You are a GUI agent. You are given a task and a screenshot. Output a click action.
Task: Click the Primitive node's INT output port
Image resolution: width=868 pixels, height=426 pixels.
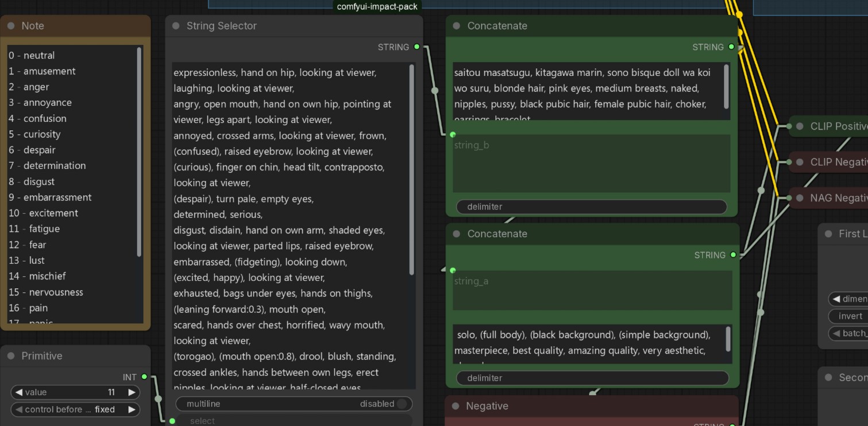(x=144, y=377)
